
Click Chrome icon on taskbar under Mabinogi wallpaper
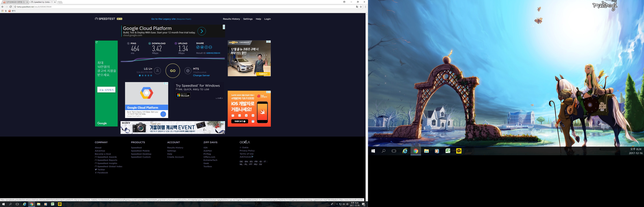point(416,151)
